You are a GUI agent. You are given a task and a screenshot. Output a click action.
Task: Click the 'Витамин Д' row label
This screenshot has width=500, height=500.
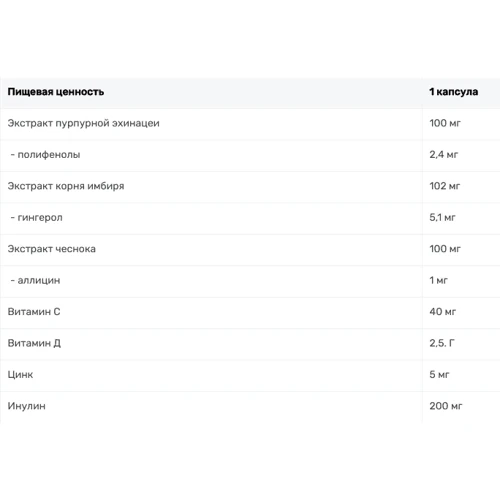[34, 343]
